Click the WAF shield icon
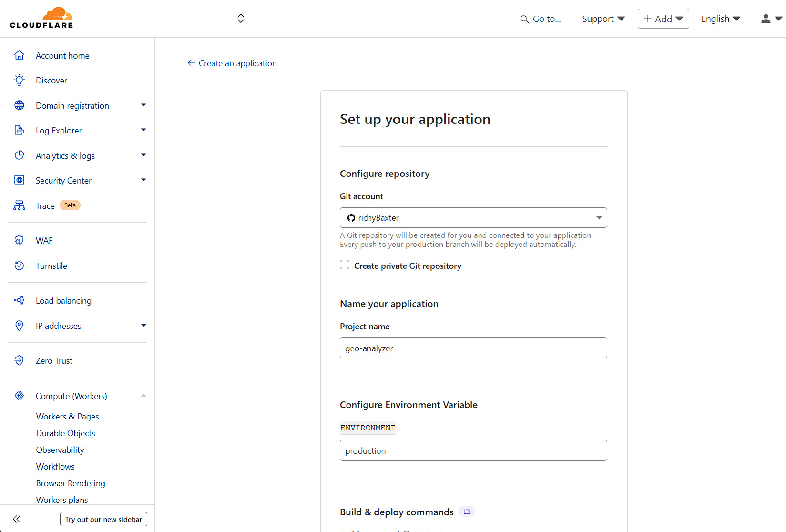Viewport: 786px width, 532px height. coord(19,240)
